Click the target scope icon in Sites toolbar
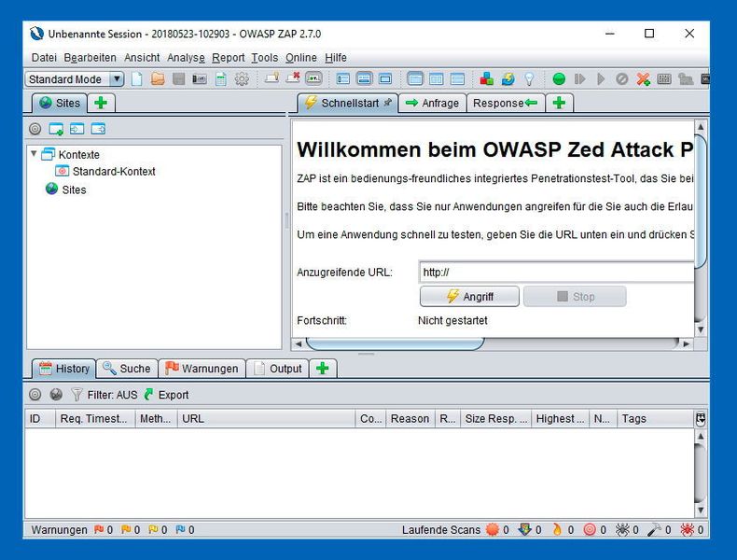This screenshot has width=737, height=560. [x=35, y=129]
